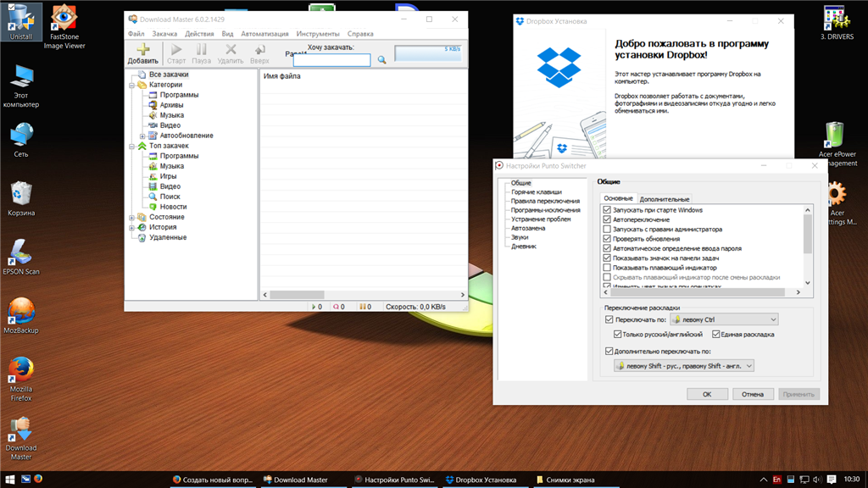Open Горячие клавиши settings section
868x488 pixels.
[537, 192]
